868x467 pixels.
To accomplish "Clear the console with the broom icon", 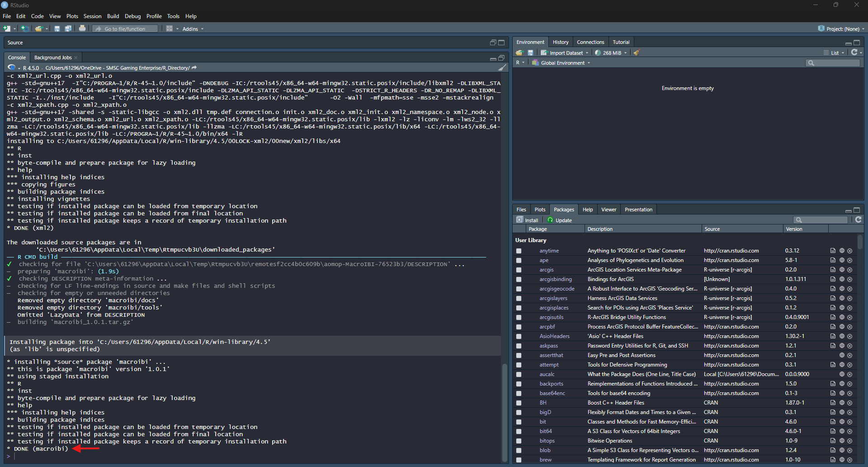I will 502,68.
